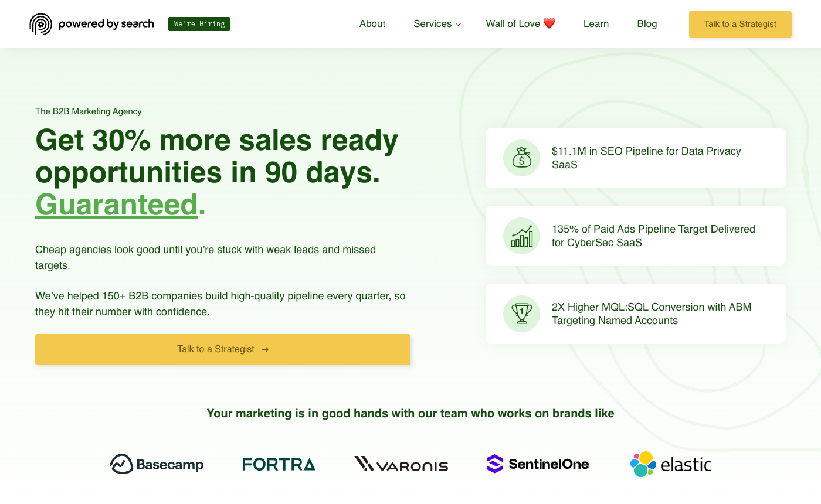821x504 pixels.
Task: Open the Learn navigation item
Action: point(596,24)
